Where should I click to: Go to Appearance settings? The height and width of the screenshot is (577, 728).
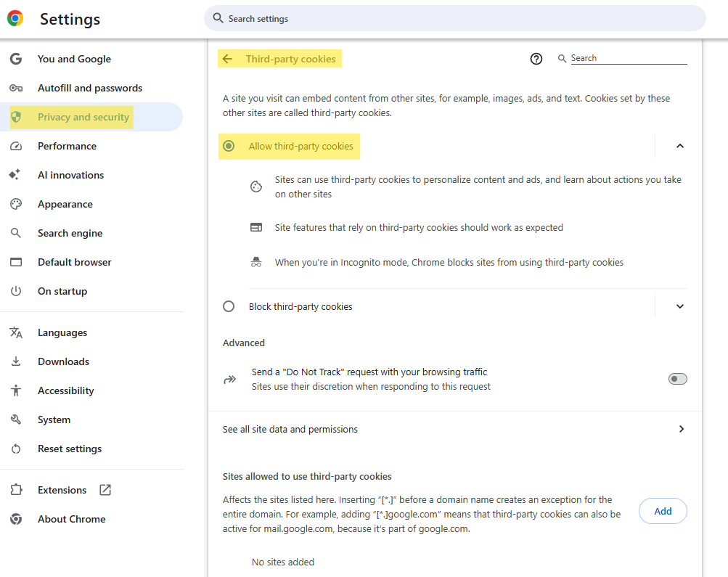[65, 204]
